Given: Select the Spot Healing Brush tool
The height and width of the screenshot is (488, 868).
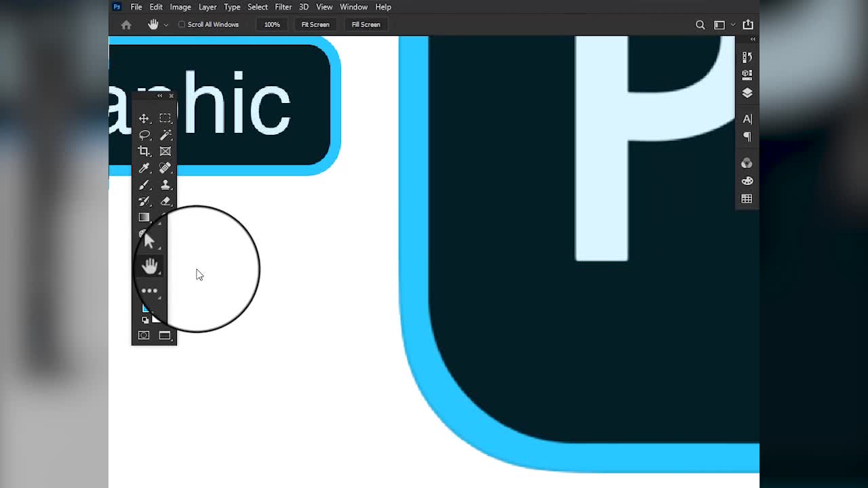Looking at the screenshot, I should 165,168.
